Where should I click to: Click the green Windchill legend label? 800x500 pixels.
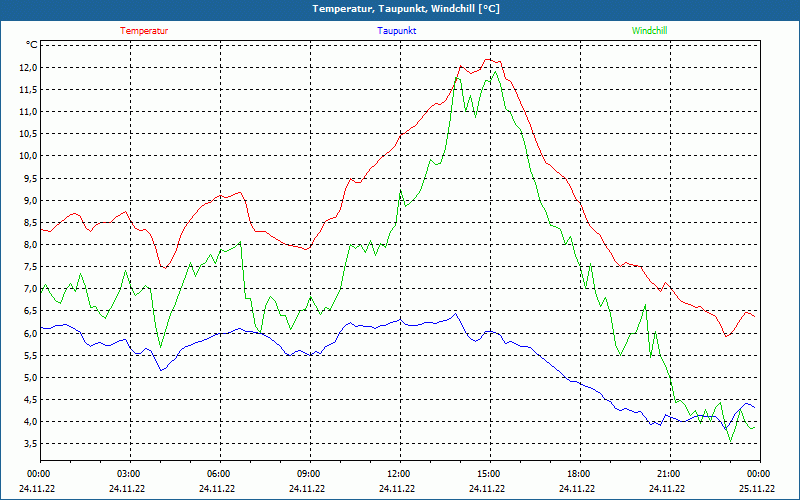coord(649,31)
